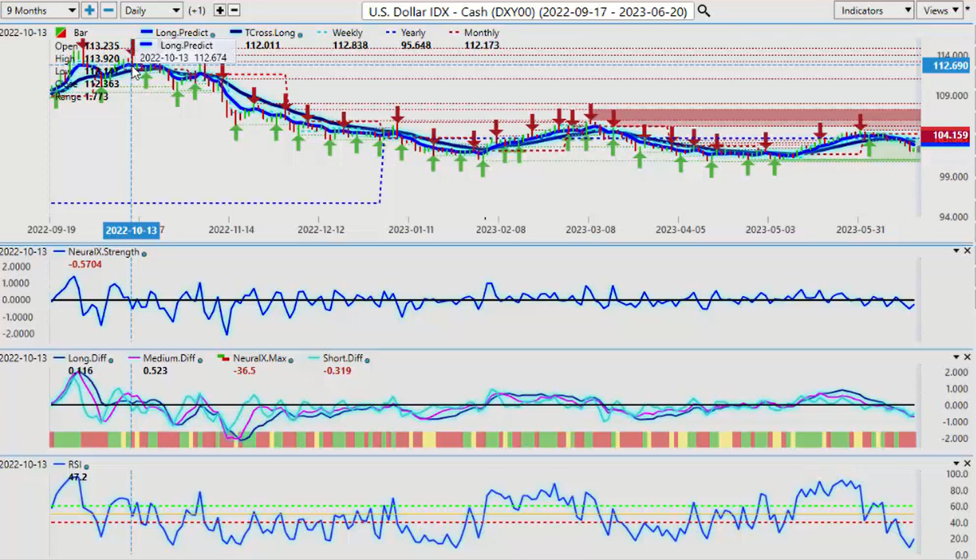Expand the RSI panel options arrow
This screenshot has width=976, height=560.
pos(956,465)
